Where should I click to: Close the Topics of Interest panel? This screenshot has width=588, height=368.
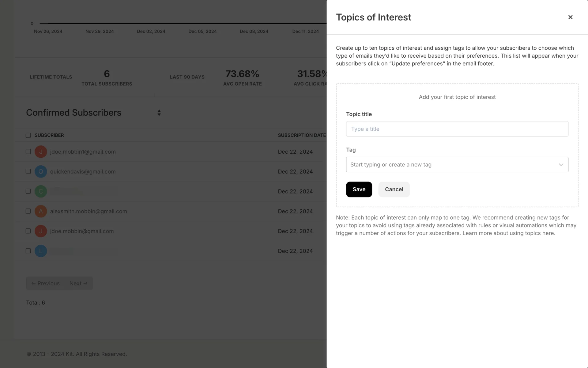point(570,17)
